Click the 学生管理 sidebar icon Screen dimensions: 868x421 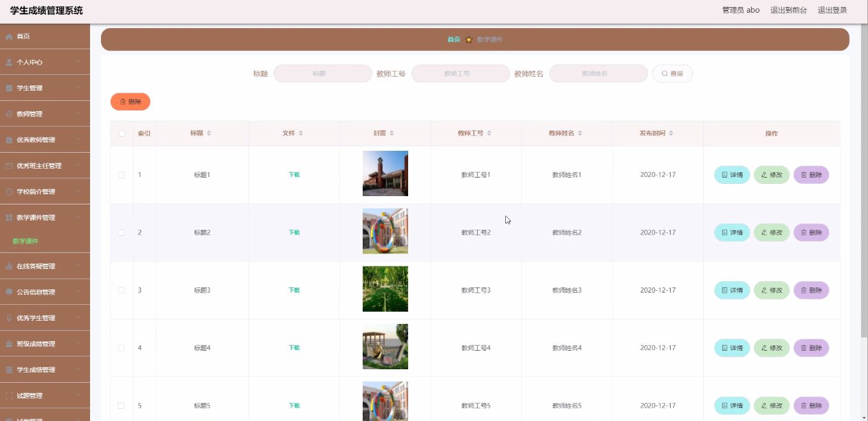click(x=9, y=88)
